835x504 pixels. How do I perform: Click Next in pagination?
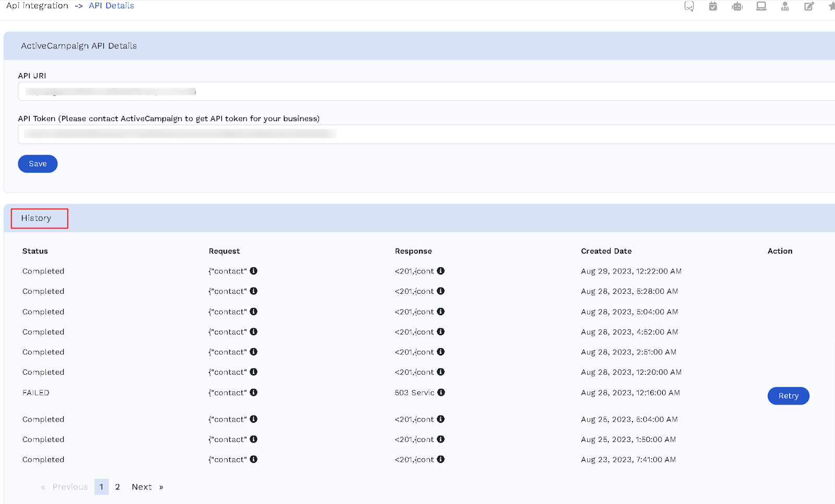pos(147,487)
